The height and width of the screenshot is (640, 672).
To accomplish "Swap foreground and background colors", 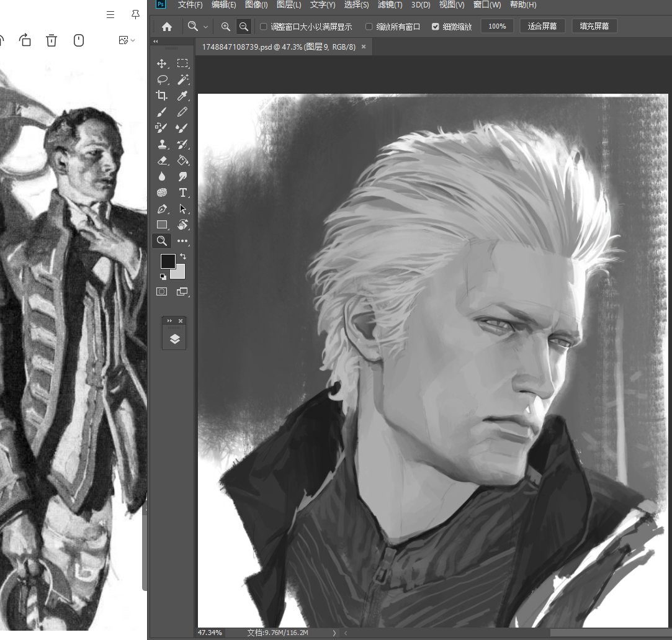I will coord(183,256).
